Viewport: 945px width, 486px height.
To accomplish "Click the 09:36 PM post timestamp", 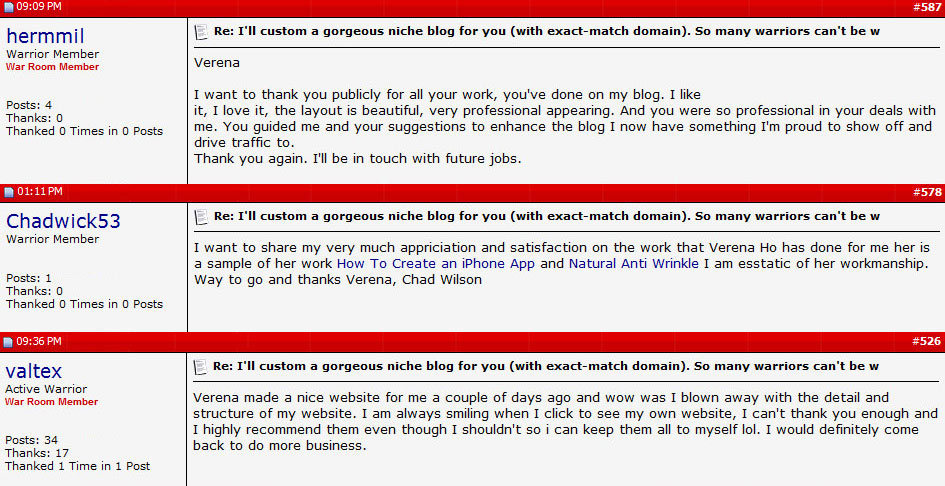I will (40, 342).
